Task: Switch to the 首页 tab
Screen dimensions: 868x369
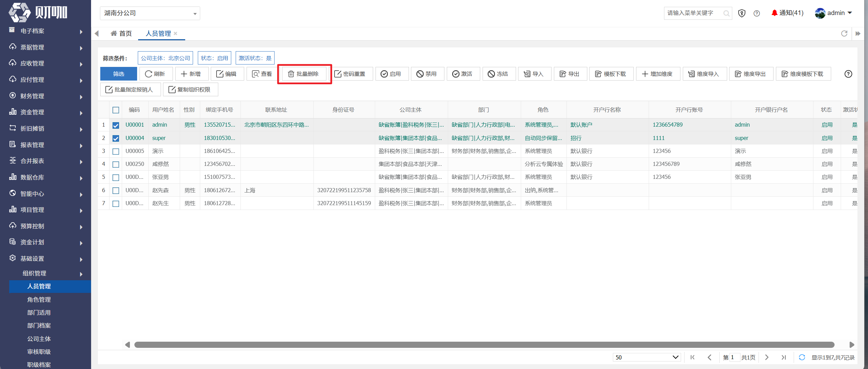Action: point(121,33)
